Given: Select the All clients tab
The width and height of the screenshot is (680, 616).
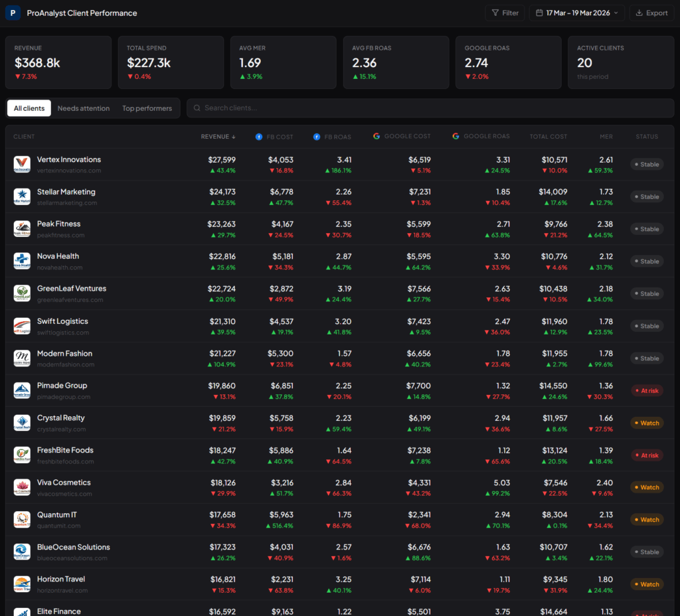Looking at the screenshot, I should [29, 108].
